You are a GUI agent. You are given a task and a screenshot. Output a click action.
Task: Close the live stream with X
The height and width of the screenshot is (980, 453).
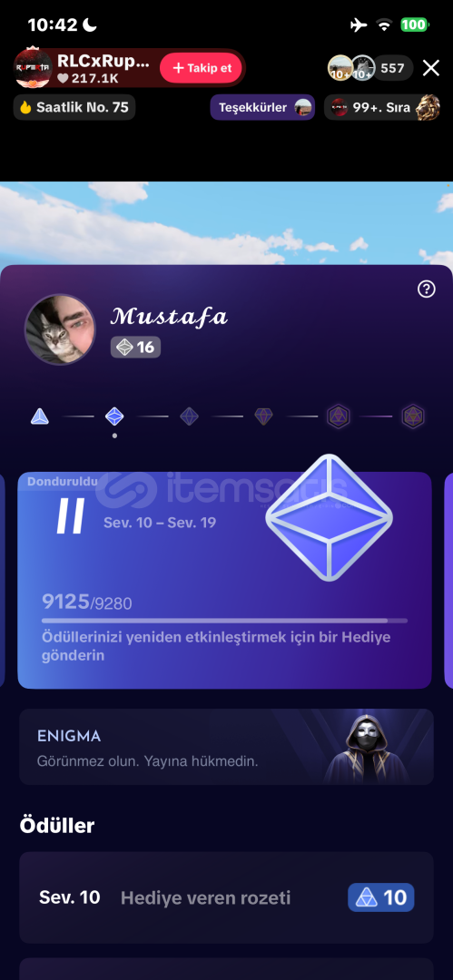tap(431, 68)
